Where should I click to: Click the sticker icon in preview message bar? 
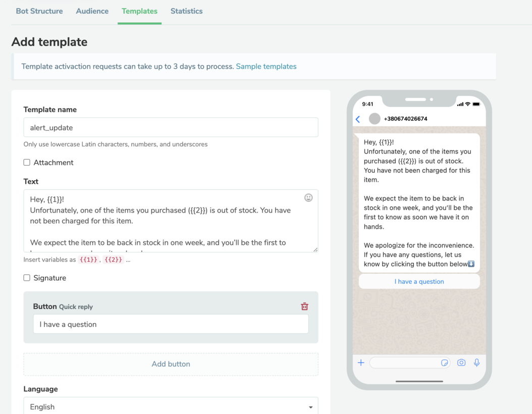coord(444,363)
